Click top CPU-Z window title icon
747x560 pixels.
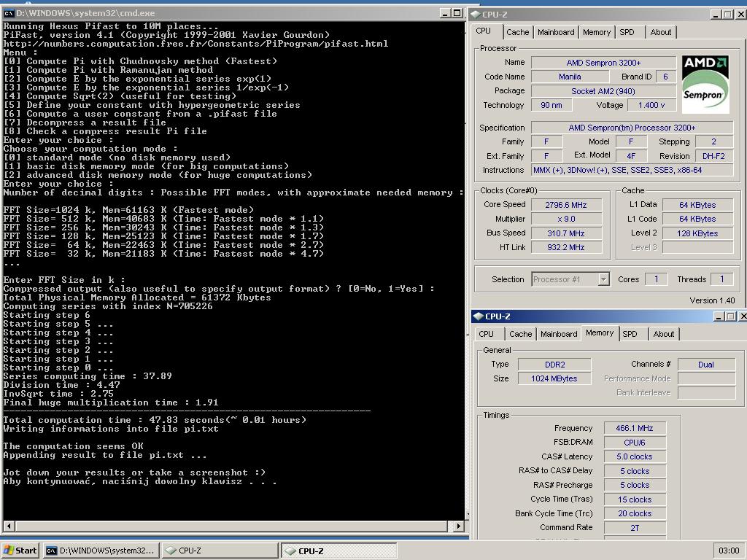(476, 15)
